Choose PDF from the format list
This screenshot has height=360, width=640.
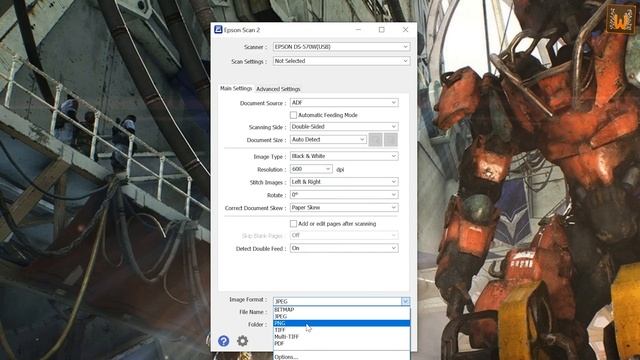coord(341,343)
